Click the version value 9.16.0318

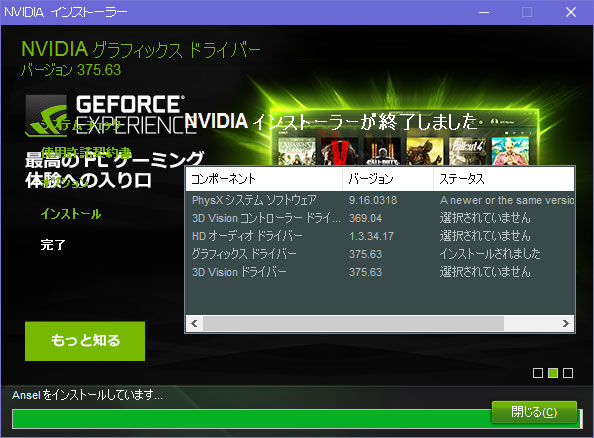click(373, 200)
